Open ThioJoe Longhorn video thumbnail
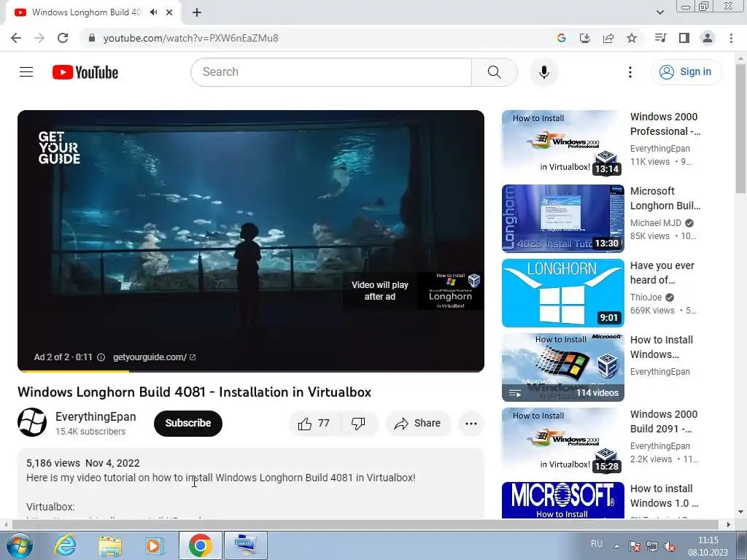747x560 pixels. pos(562,293)
